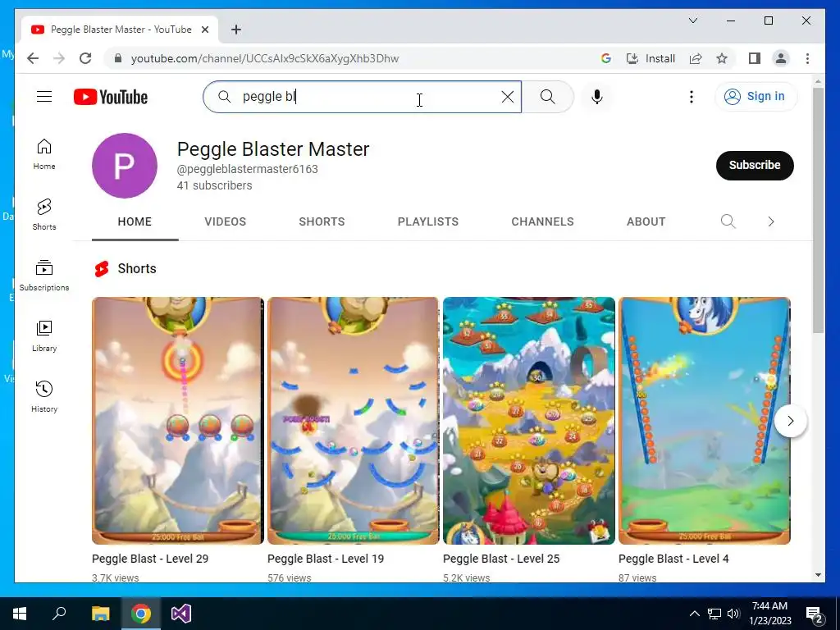Open Subscriptions in the sidebar
Image resolution: width=840 pixels, height=630 pixels.
tap(44, 276)
